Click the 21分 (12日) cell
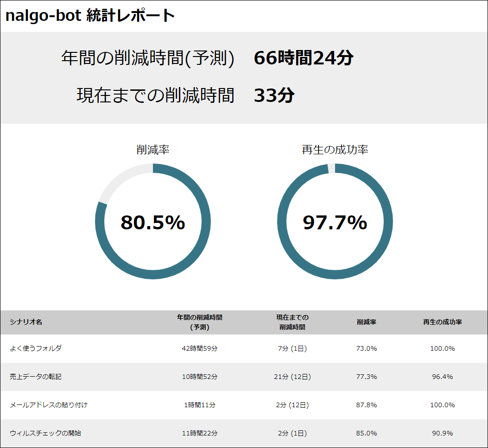This screenshot has width=488, height=448. 292,377
